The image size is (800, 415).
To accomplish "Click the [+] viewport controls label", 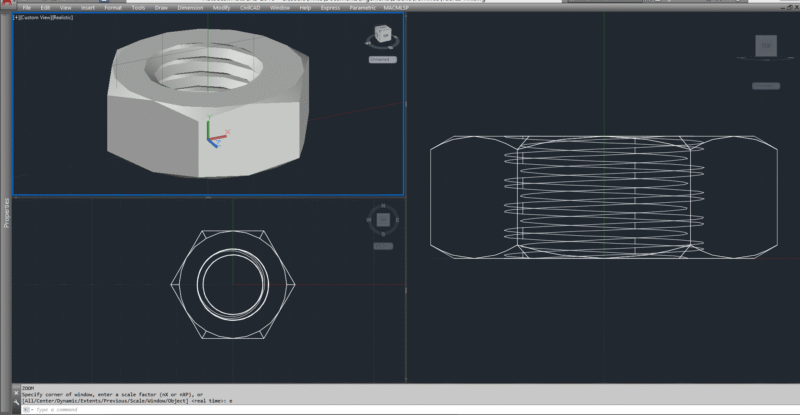I will pos(16,17).
